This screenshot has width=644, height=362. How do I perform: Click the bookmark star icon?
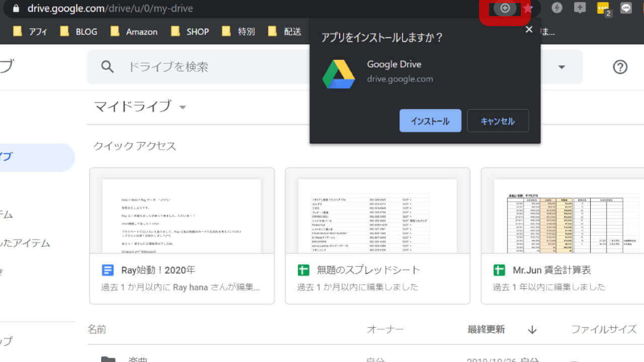pyautogui.click(x=528, y=8)
